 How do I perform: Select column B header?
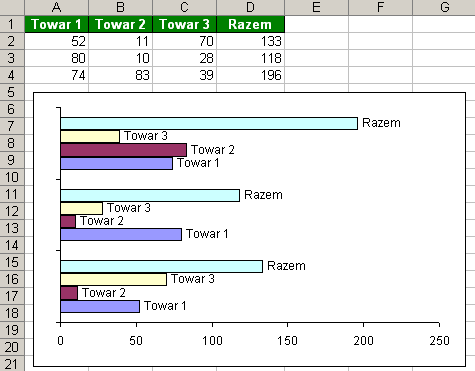(x=120, y=7)
